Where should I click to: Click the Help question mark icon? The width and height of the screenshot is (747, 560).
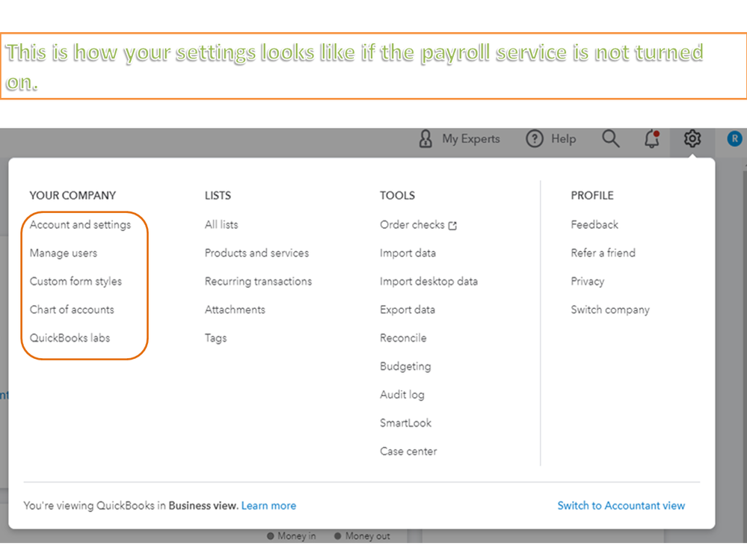[535, 139]
